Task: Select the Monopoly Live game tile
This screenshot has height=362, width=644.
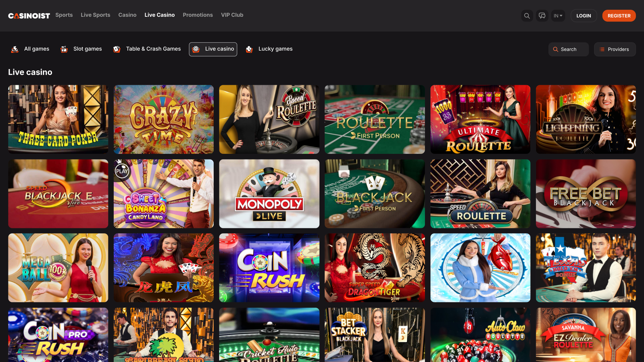Action: 269,194
